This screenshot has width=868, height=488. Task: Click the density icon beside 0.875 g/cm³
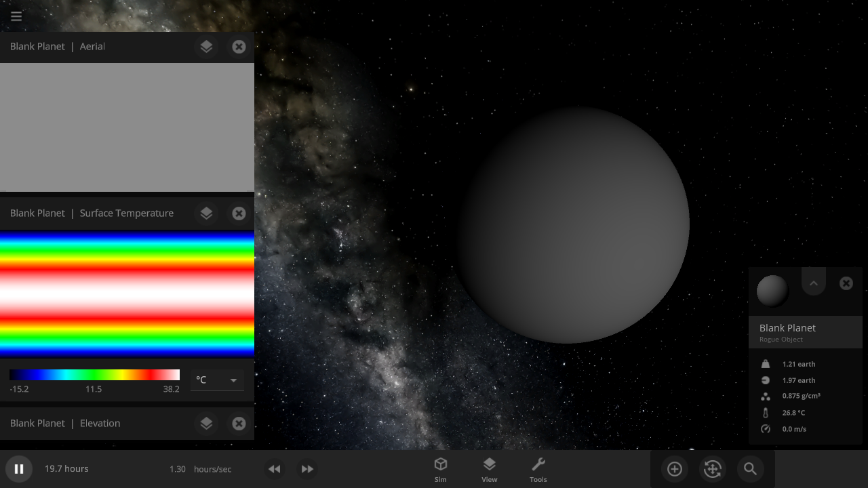click(766, 396)
